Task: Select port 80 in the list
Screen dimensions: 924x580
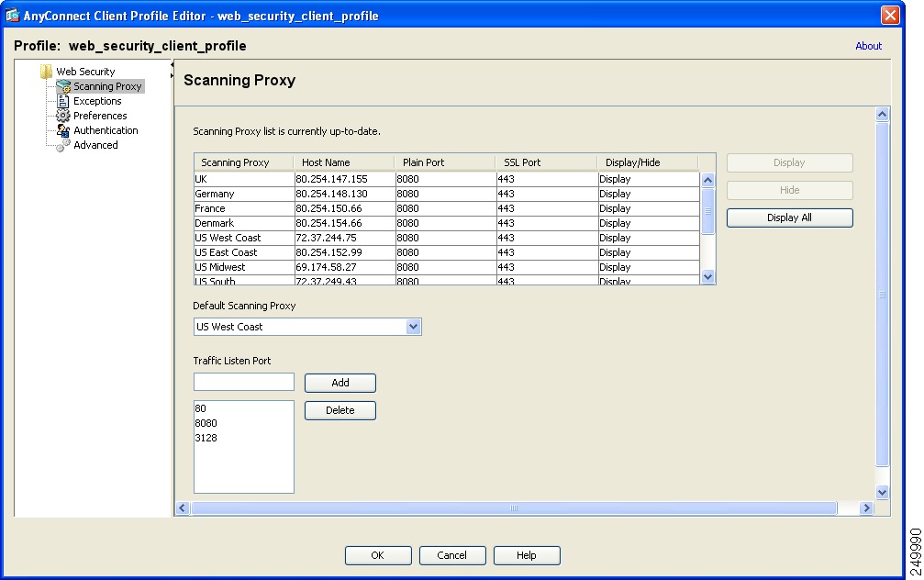Action: [243, 408]
